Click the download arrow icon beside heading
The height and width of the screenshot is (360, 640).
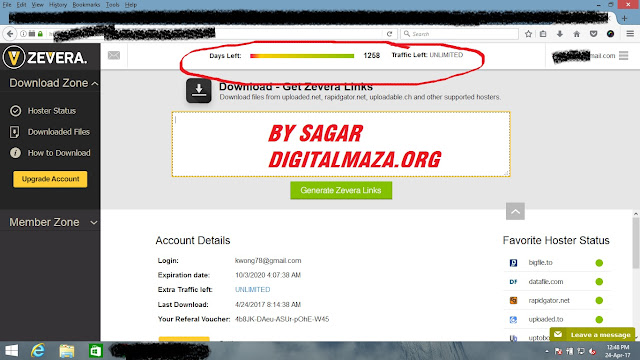click(x=199, y=90)
